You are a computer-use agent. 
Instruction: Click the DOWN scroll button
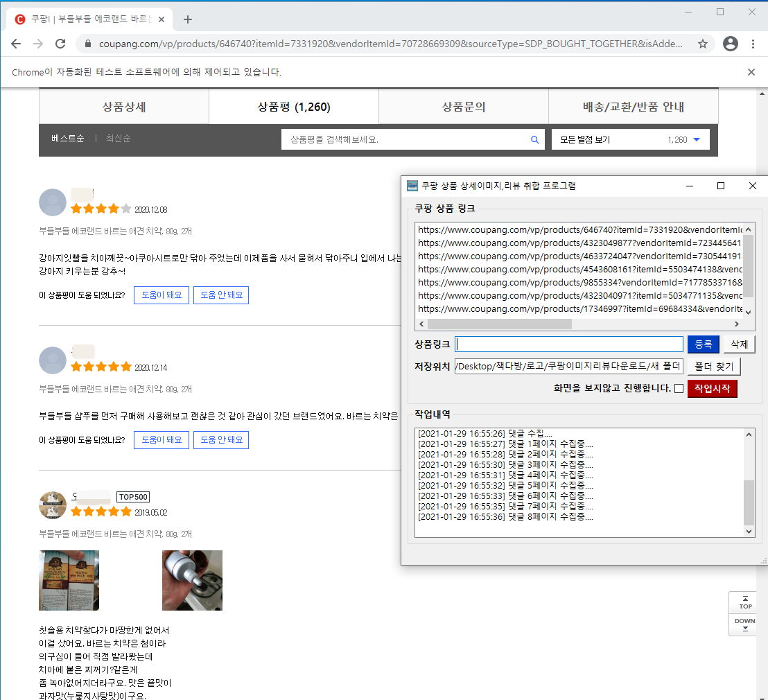pos(745,624)
